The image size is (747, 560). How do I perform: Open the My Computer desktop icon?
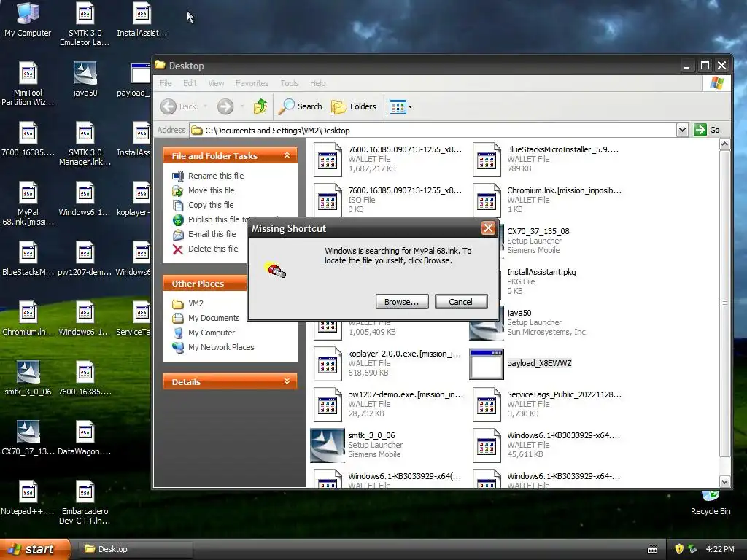coord(28,19)
